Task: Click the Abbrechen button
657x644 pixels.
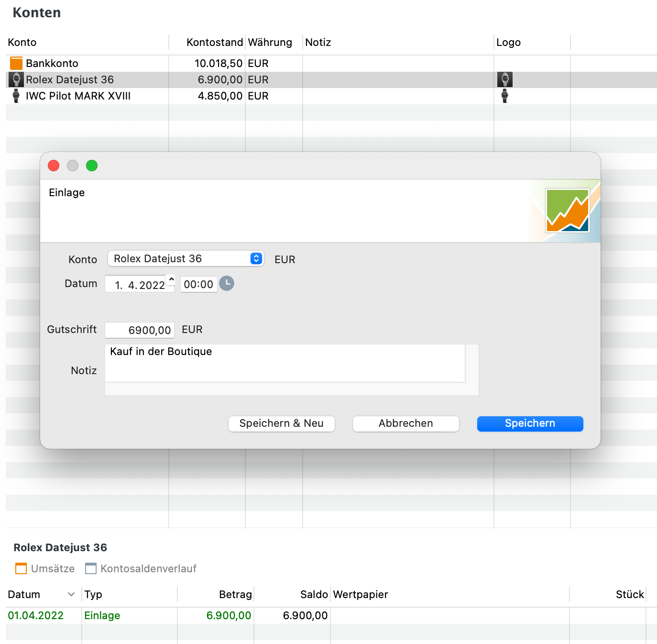Action: 405,423
